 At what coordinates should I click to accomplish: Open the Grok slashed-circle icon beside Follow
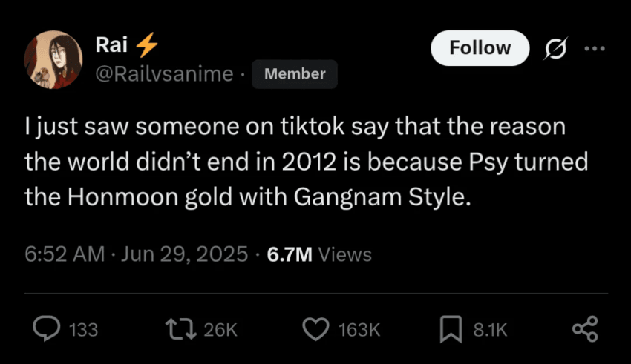pos(556,49)
